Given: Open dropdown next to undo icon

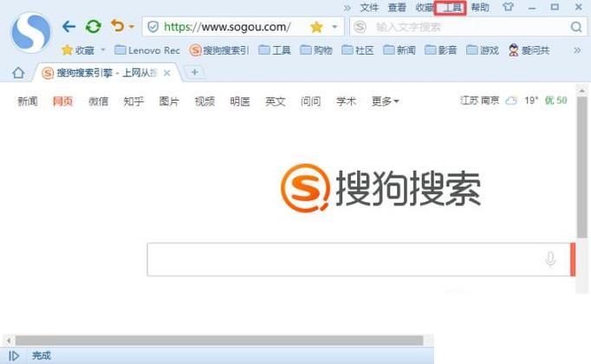Looking at the screenshot, I should [132, 27].
